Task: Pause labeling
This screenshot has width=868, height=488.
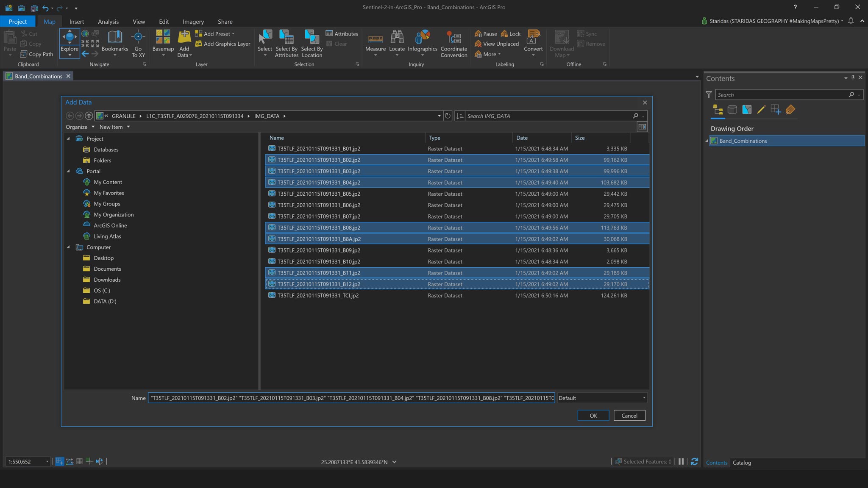Action: [486, 34]
